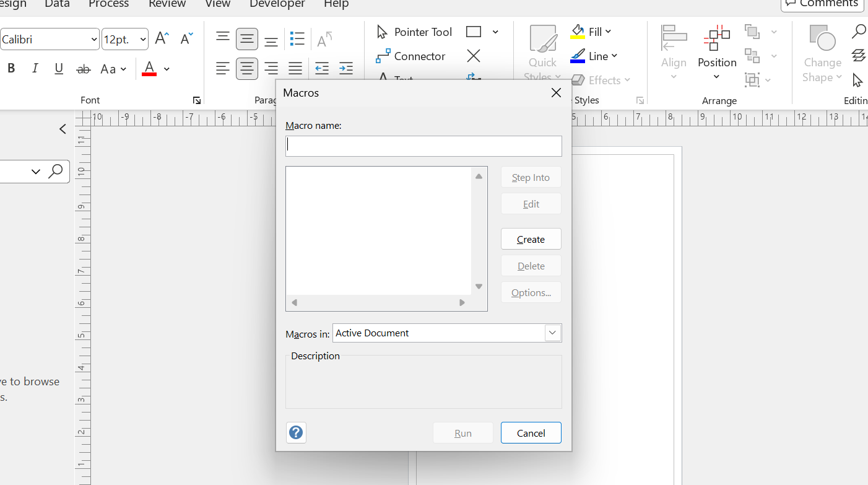Choose the Rectangle drawing tool
The height and width of the screenshot is (485, 868).
point(474,32)
